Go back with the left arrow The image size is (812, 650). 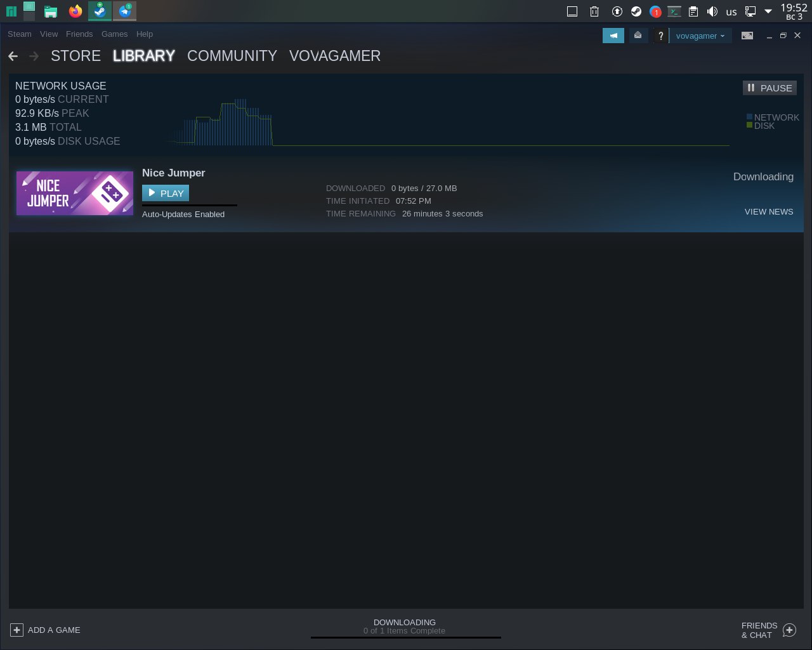click(13, 56)
